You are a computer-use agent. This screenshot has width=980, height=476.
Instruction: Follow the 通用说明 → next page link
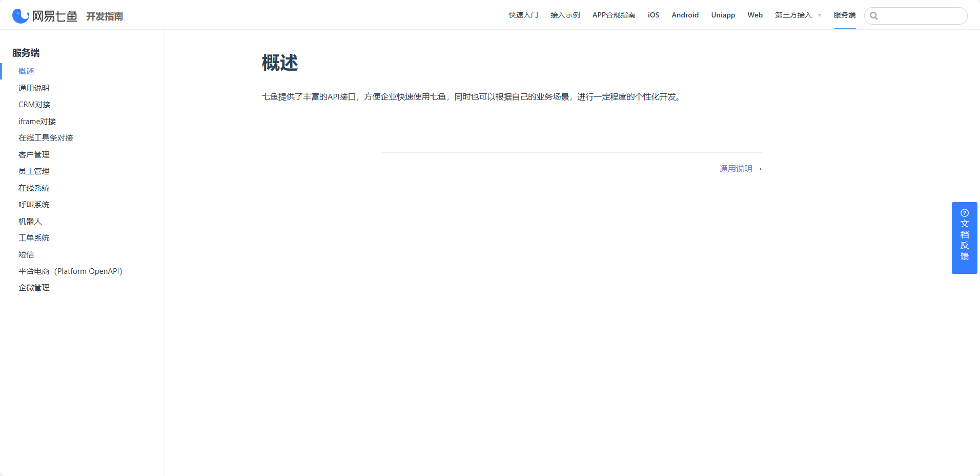pos(740,169)
